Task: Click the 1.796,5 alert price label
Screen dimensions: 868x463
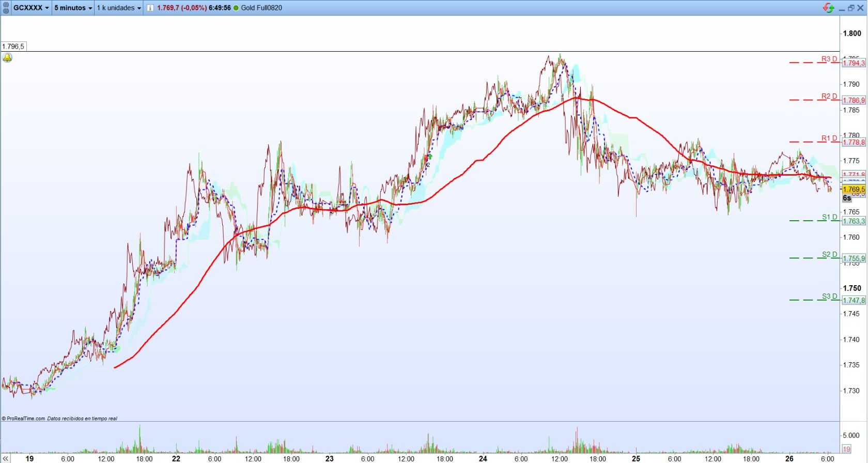Action: (13, 47)
